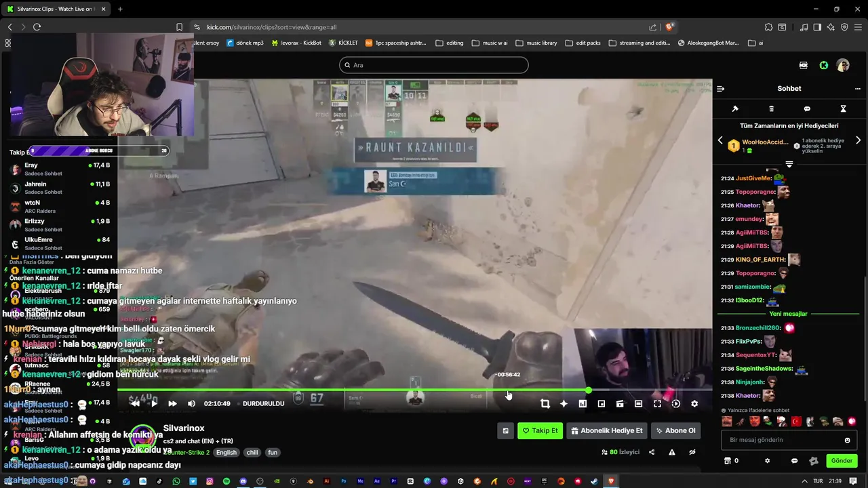Open the Kick logo icon in header
The width and height of the screenshot is (868, 488).
coord(823,65)
